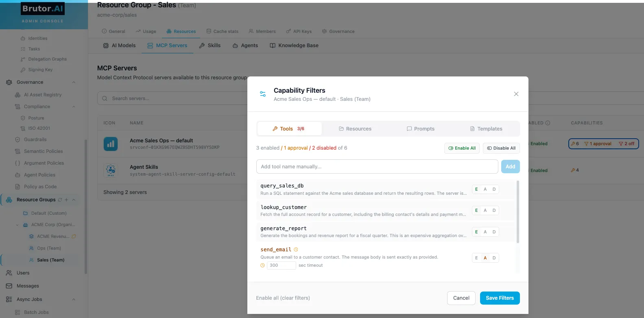Click the Add tool name manually field
The height and width of the screenshot is (318, 644).
coord(377,166)
